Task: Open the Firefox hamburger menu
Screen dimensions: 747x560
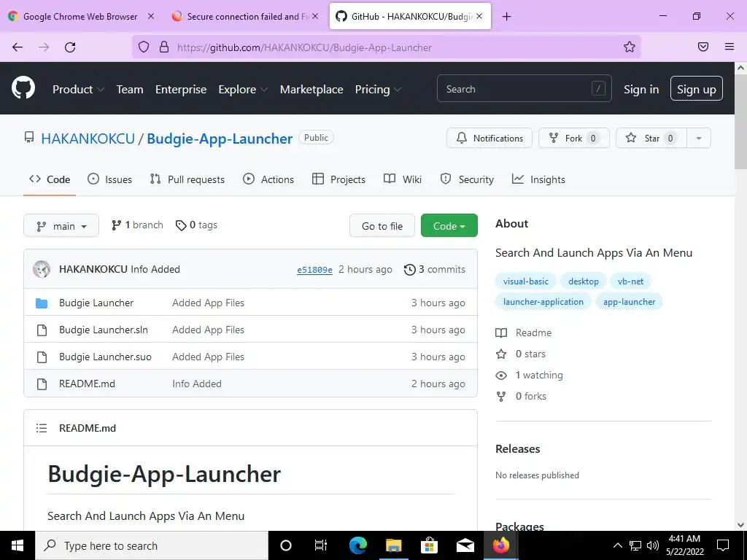Action: click(729, 47)
